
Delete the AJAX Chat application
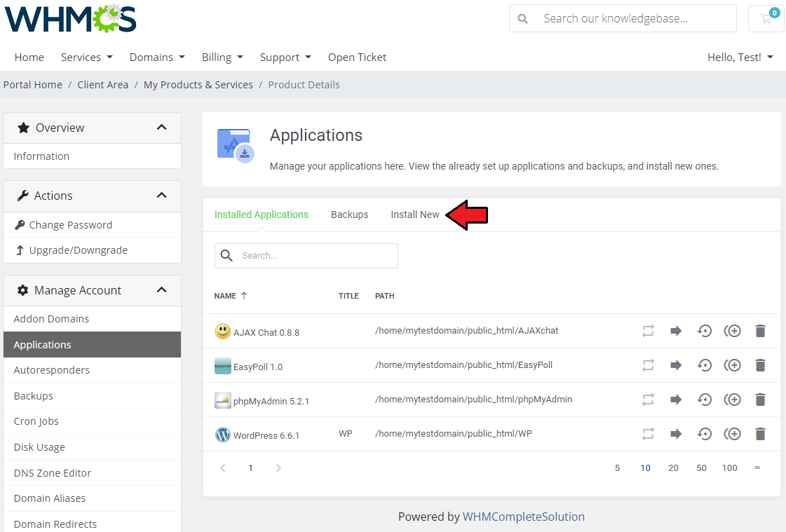click(761, 331)
